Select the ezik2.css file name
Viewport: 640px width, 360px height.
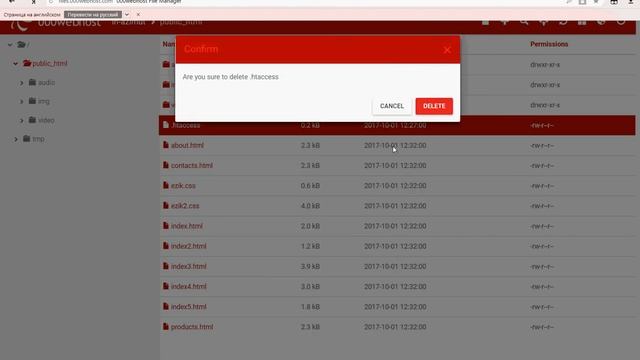185,206
